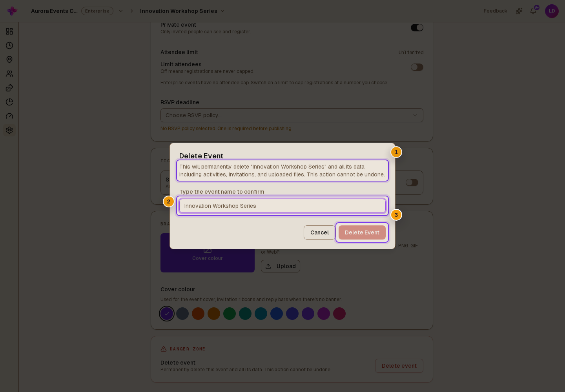The image size is (565, 392).
Task: Choose the red-orange cover colour swatch
Action: [198, 314]
